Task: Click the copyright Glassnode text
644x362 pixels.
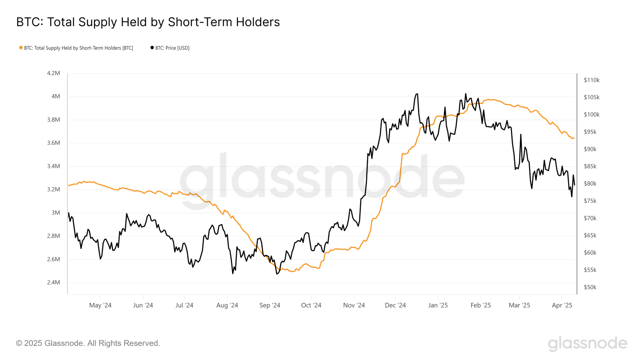Action: pyautogui.click(x=88, y=343)
